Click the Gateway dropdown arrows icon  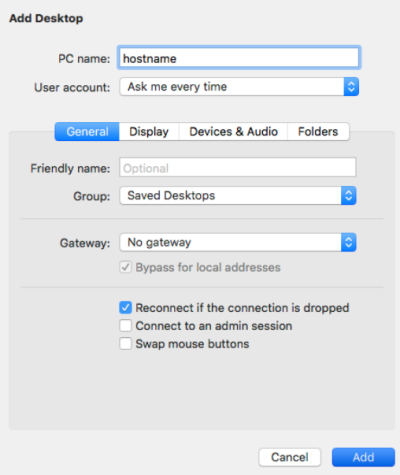[x=349, y=242]
